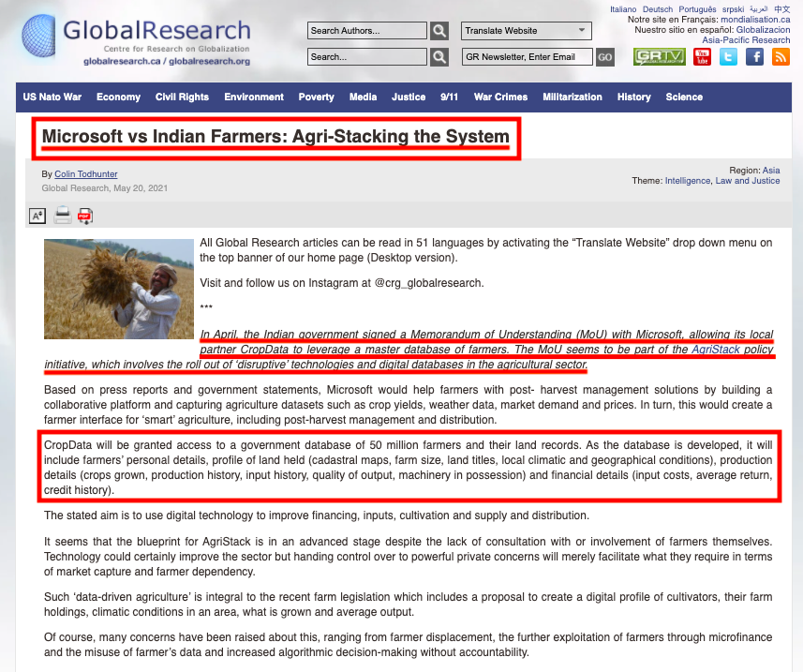The width and height of the screenshot is (803, 672).
Task: Open the Science menu item
Action: click(684, 97)
